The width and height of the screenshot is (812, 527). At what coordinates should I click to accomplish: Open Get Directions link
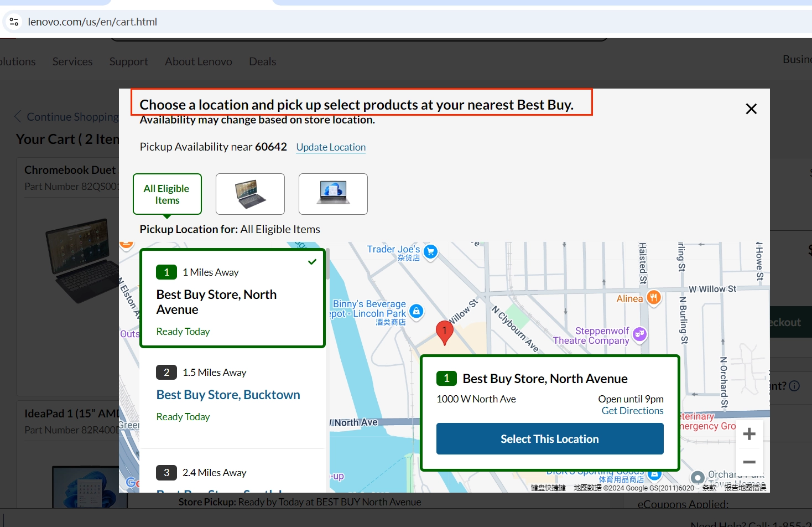click(x=632, y=411)
